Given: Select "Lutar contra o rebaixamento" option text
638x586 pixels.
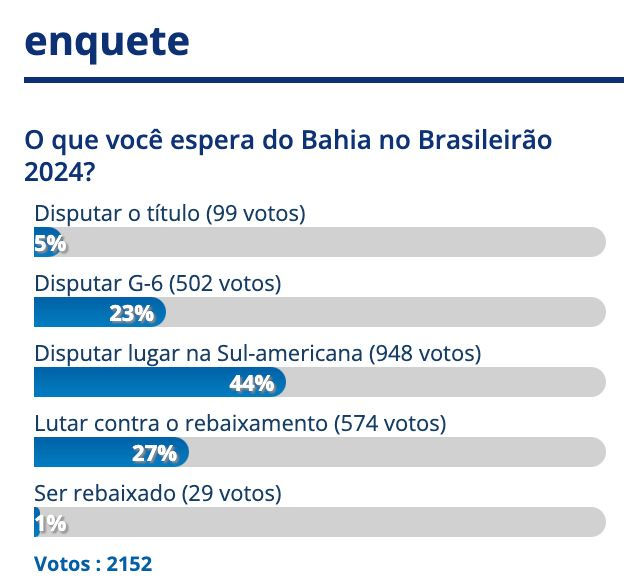Looking at the screenshot, I should click(x=240, y=423).
